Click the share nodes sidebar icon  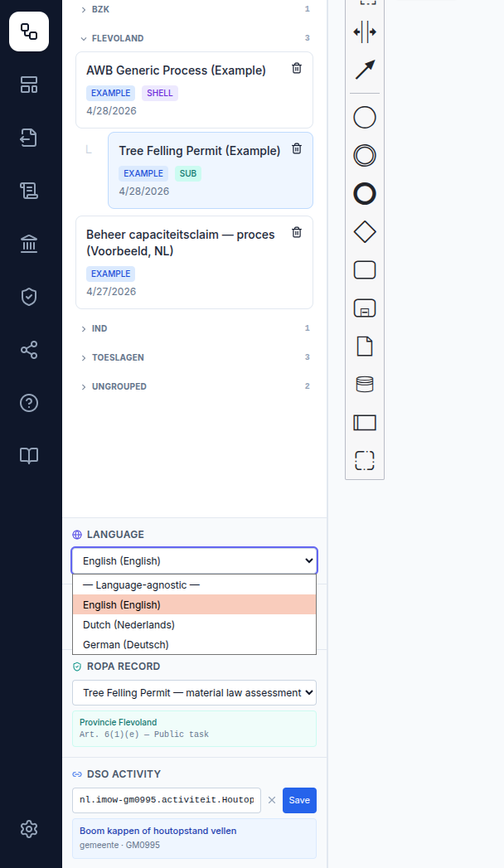pos(29,350)
